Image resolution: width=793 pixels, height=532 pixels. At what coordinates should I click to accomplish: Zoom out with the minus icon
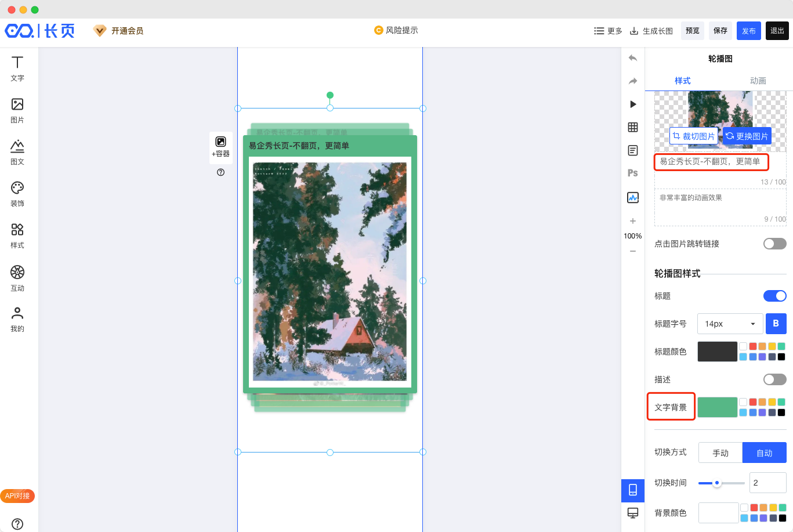point(633,251)
